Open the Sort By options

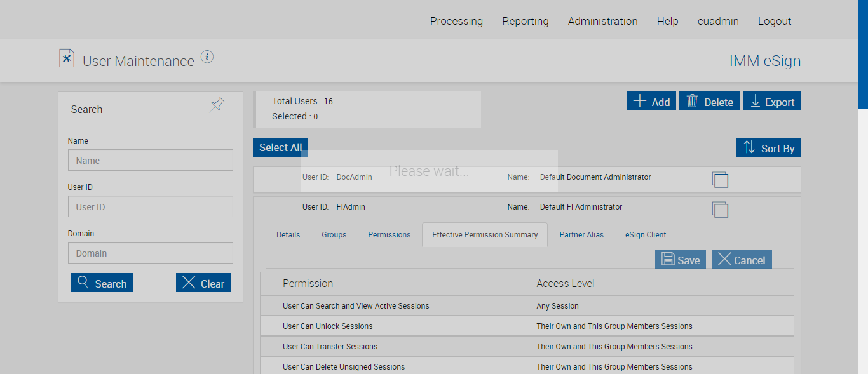(768, 148)
